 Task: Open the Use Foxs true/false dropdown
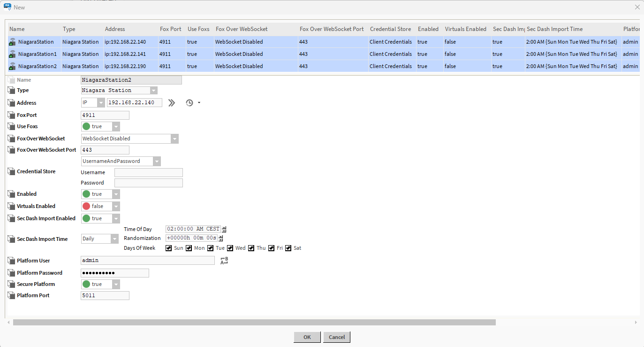(100, 126)
